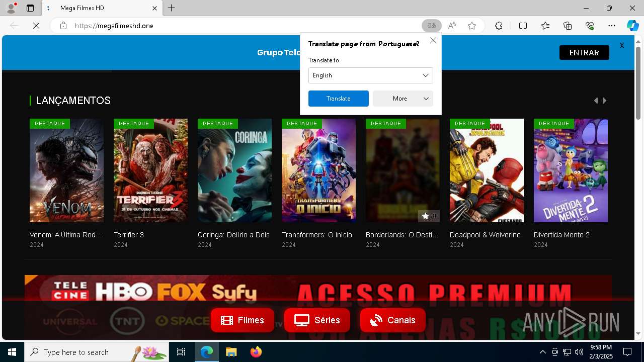Expand the More options dropdown

tap(403, 99)
